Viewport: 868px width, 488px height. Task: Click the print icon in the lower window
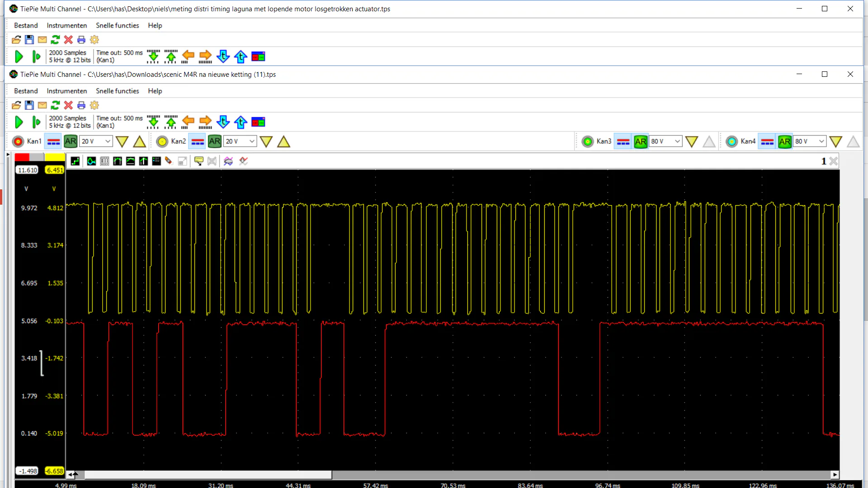pyautogui.click(x=81, y=105)
